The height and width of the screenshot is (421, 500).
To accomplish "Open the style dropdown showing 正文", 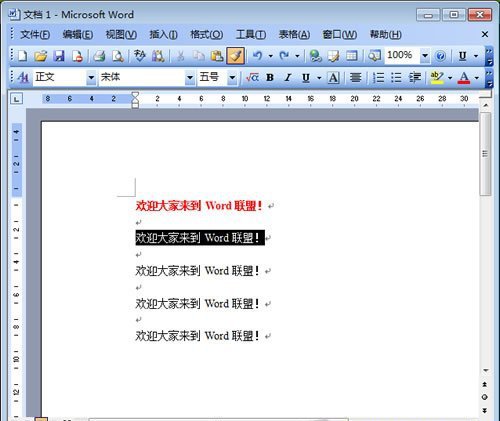I will pyautogui.click(x=91, y=78).
